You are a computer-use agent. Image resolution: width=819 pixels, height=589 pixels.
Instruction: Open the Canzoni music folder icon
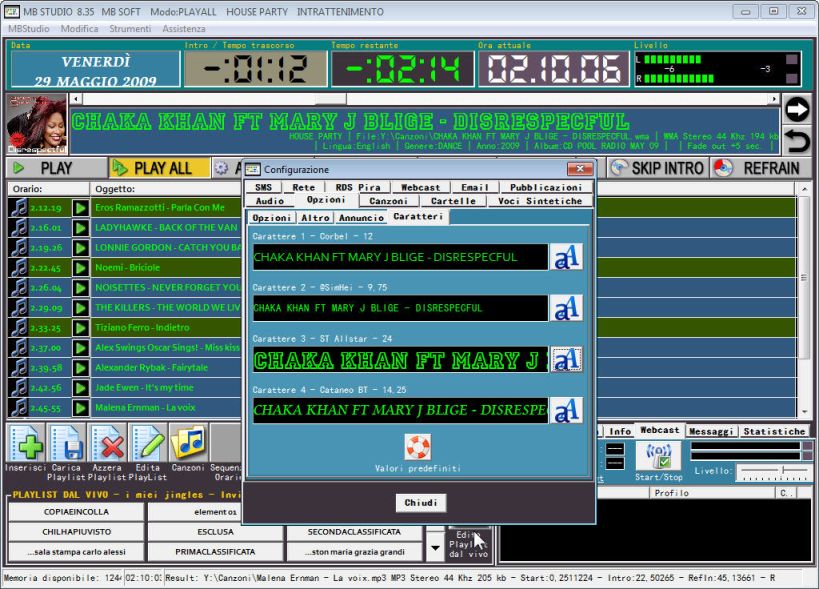[x=189, y=444]
